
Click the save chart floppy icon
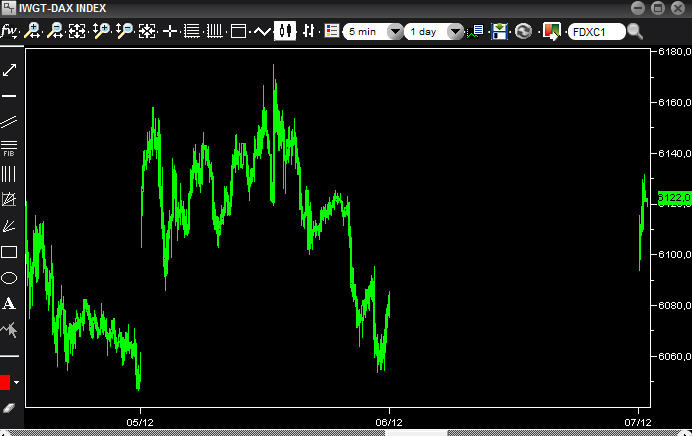click(x=499, y=31)
